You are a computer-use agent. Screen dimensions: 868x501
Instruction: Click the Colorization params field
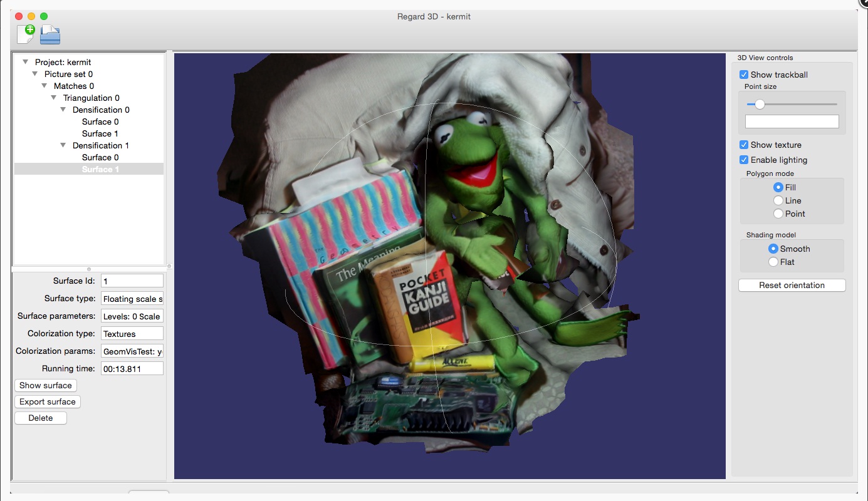click(x=132, y=351)
